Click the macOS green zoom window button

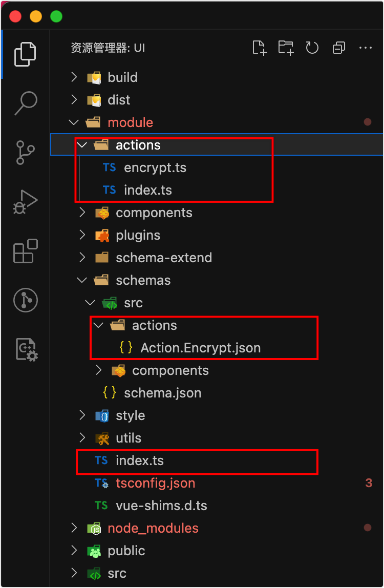(x=56, y=16)
